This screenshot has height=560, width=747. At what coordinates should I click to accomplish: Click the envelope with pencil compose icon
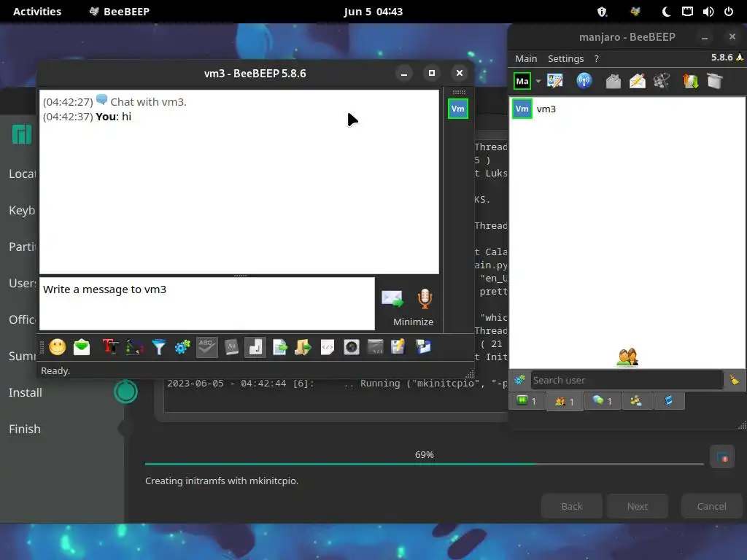638,81
